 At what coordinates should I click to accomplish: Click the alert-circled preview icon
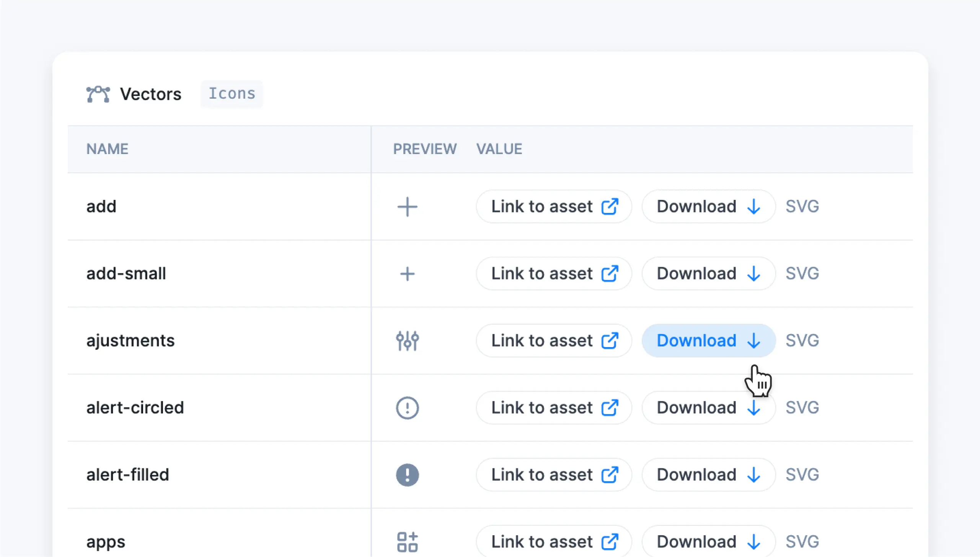(x=407, y=408)
